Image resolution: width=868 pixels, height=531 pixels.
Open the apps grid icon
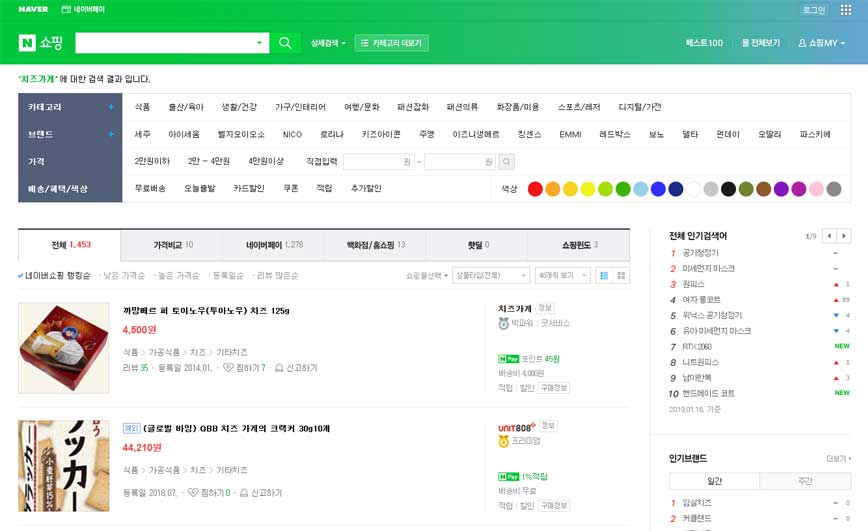[x=845, y=9]
